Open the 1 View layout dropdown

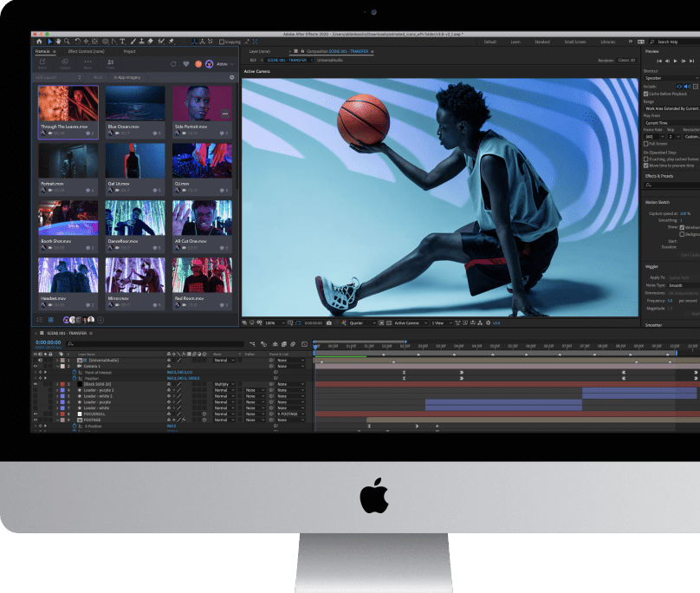tap(442, 323)
